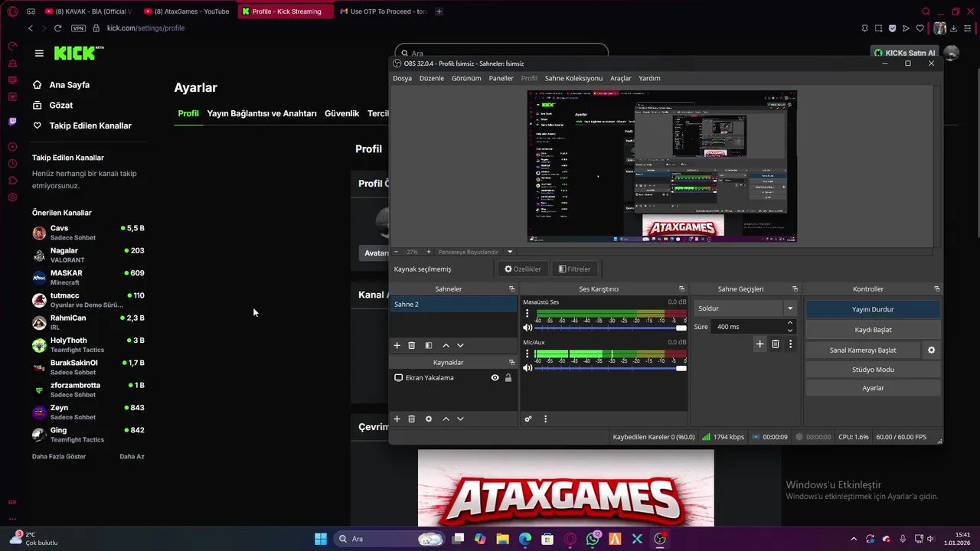
Task: Open Düzenle menu in OBS
Action: 431,78
